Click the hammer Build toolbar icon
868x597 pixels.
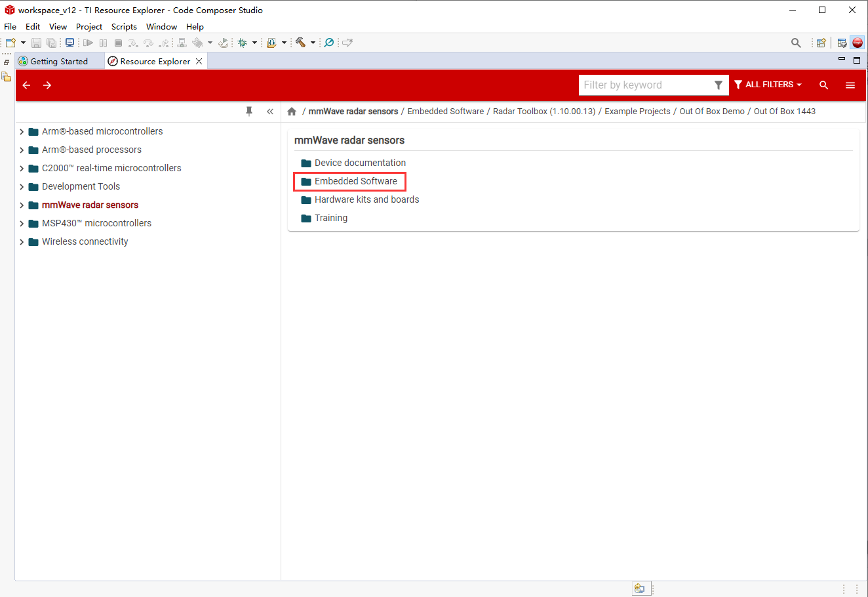point(300,43)
